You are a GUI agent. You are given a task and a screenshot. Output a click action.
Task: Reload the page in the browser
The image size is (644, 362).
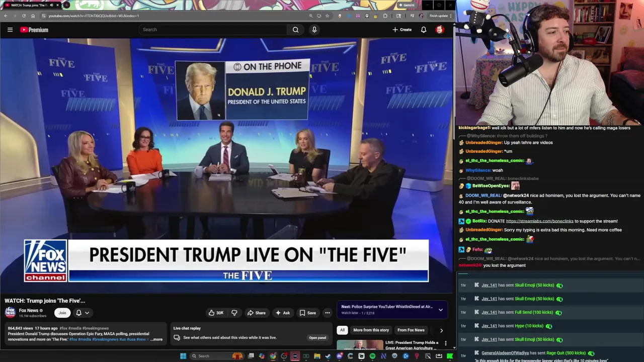tap(24, 16)
